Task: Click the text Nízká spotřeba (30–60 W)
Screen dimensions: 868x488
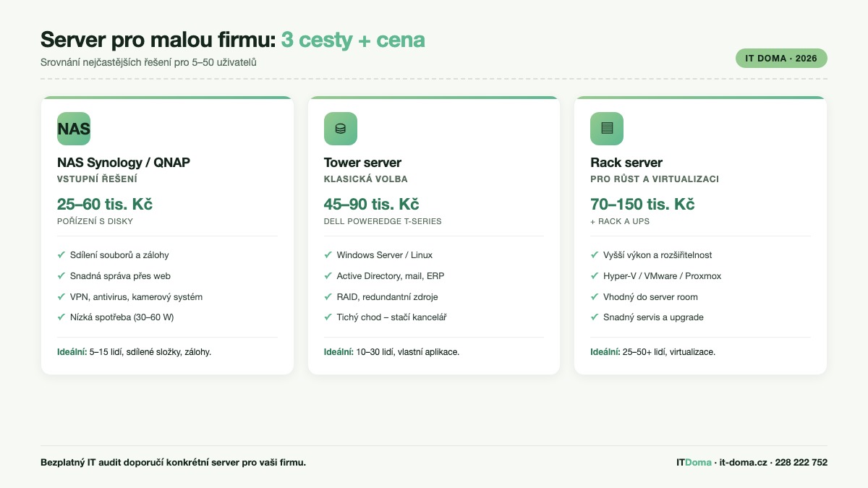Action: click(122, 317)
